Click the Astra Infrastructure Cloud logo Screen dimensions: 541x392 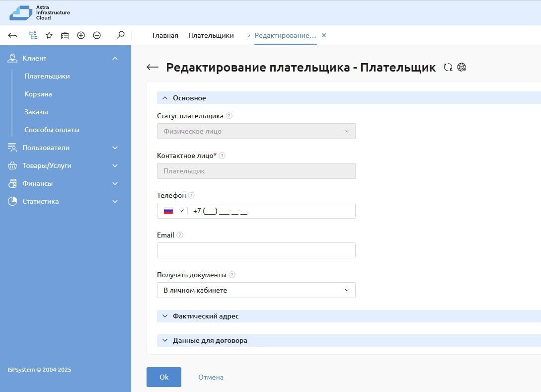click(x=40, y=13)
